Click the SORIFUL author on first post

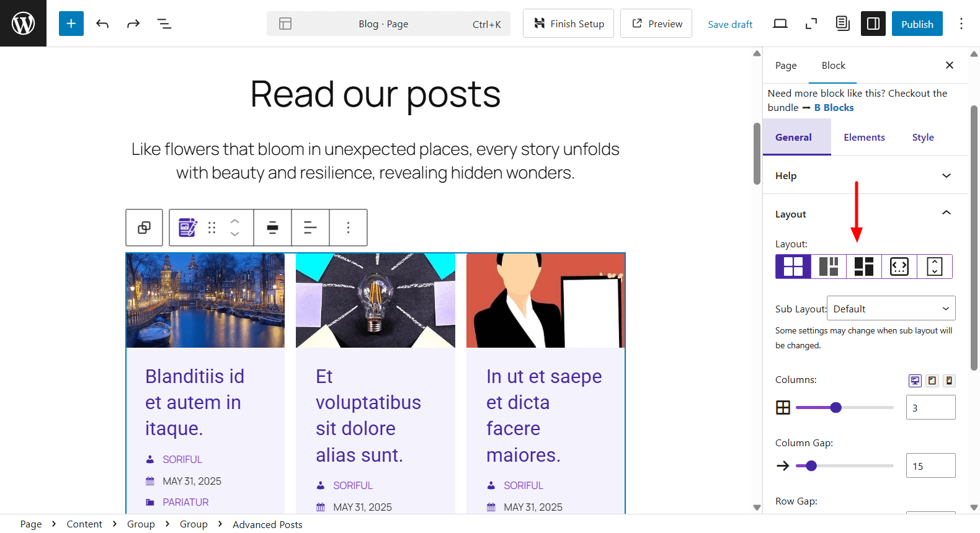(182, 459)
